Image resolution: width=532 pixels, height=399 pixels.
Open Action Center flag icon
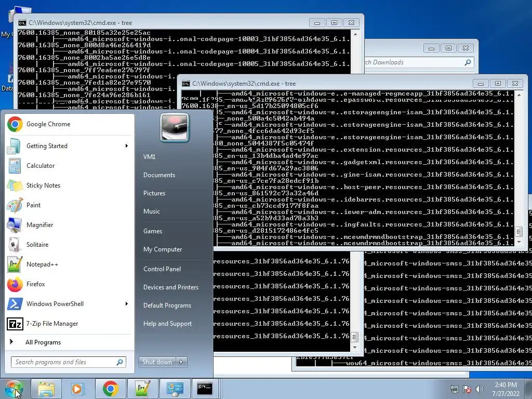click(467, 389)
